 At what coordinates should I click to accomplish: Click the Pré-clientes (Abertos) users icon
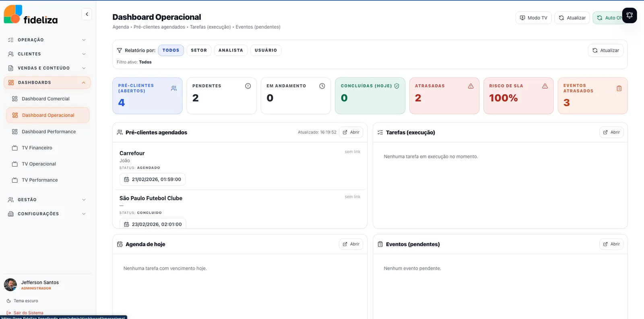pyautogui.click(x=174, y=88)
